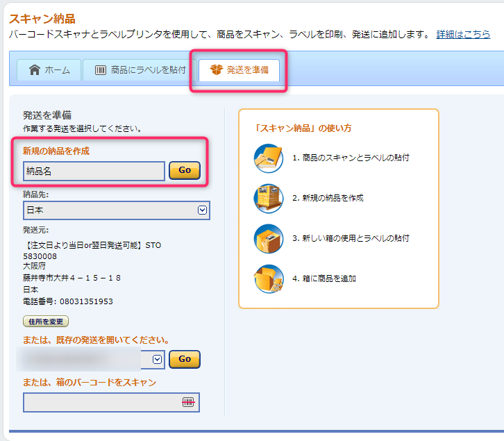Click the orange box icon in 発送を準備 tab
504x441 pixels.
(217, 70)
